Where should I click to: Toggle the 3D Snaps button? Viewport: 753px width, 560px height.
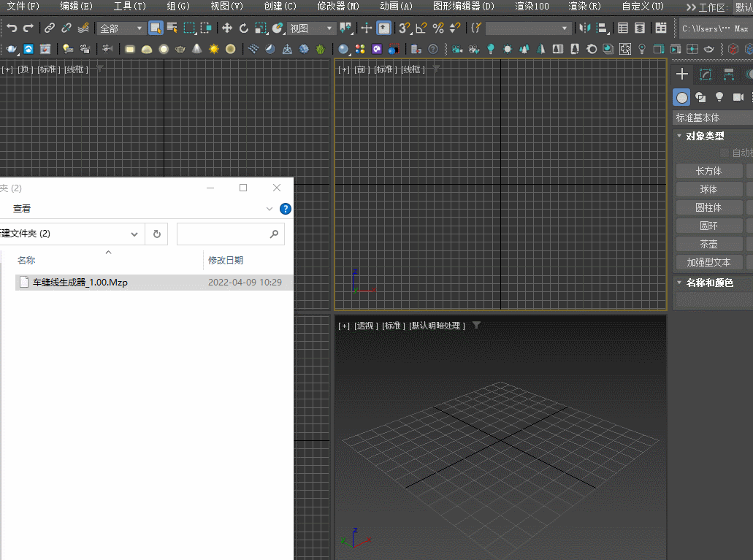(404, 28)
